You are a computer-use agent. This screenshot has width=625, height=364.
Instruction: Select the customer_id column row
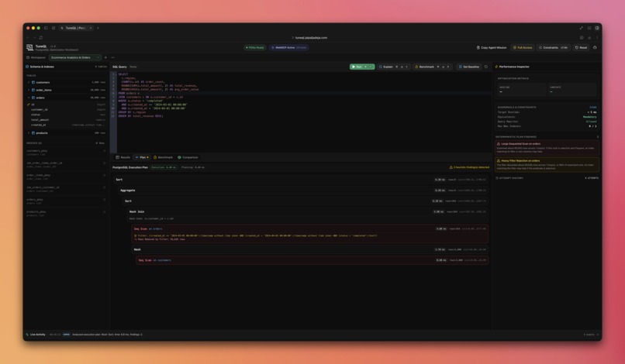66,109
